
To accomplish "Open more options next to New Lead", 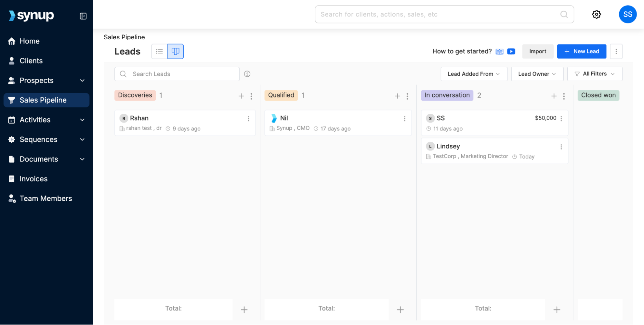I will [616, 51].
